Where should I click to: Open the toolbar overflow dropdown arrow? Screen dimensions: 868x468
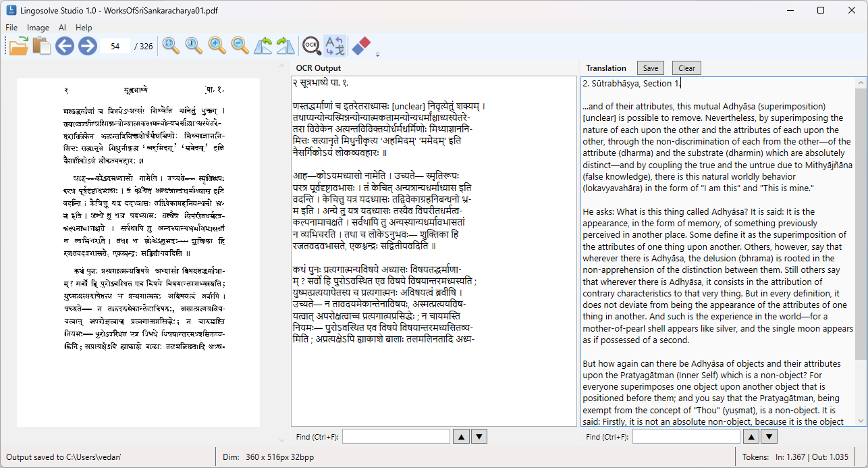click(377, 54)
